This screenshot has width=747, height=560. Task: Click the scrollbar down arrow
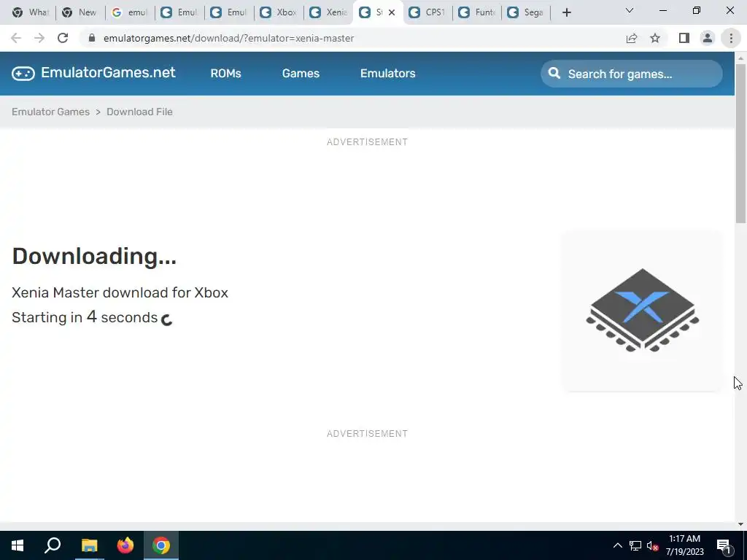pos(740,524)
